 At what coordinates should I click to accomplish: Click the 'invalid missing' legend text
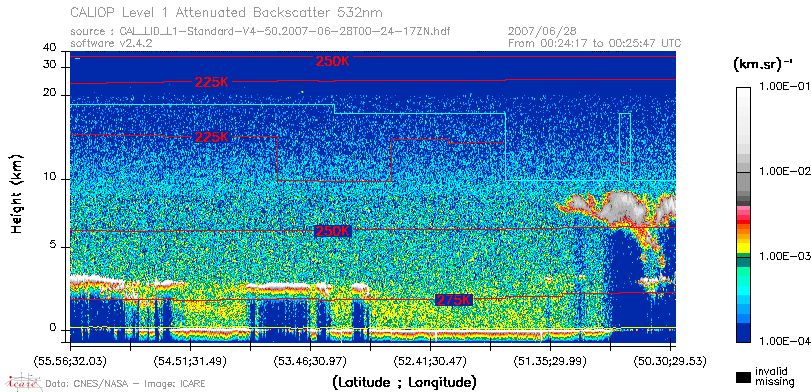[x=774, y=377]
